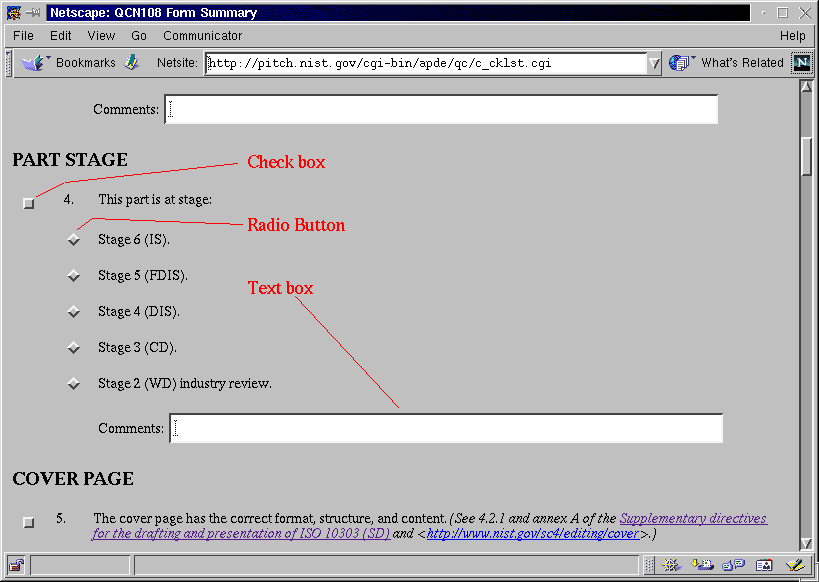The image size is (819, 582).
Task: Check the box for item 4
Action: [x=29, y=203]
